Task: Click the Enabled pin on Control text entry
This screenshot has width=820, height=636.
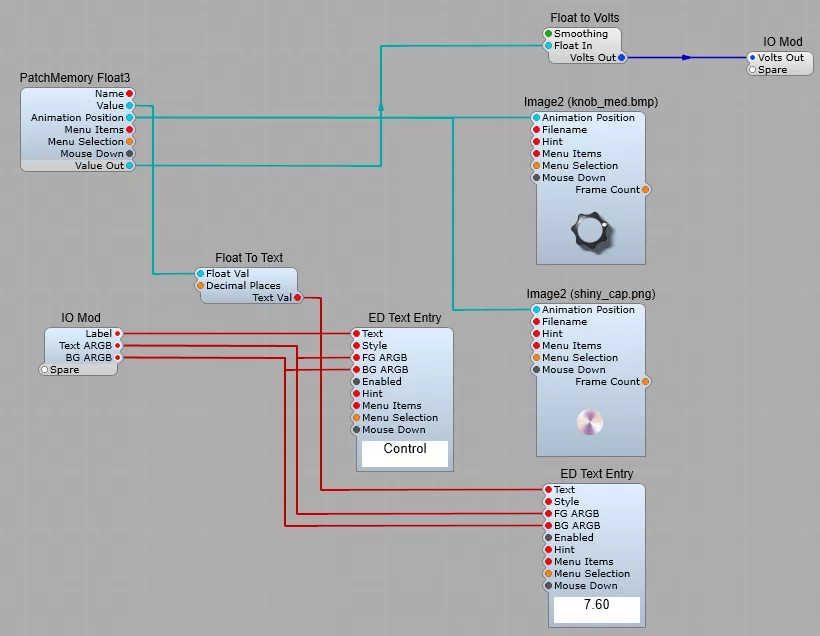Action: tap(356, 382)
